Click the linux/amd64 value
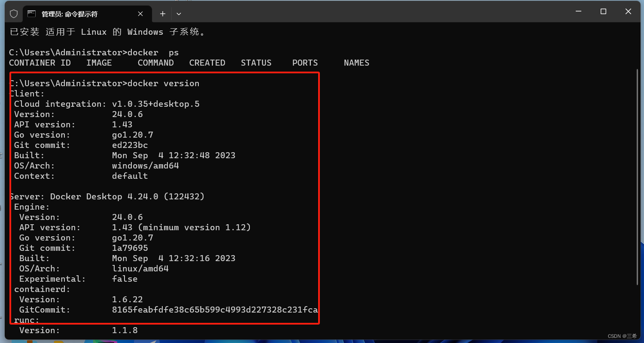This screenshot has width=644, height=343. (x=140, y=268)
